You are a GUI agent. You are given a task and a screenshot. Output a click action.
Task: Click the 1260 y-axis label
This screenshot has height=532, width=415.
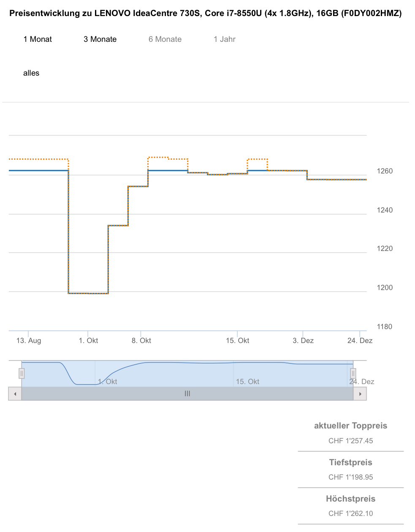pyautogui.click(x=385, y=171)
